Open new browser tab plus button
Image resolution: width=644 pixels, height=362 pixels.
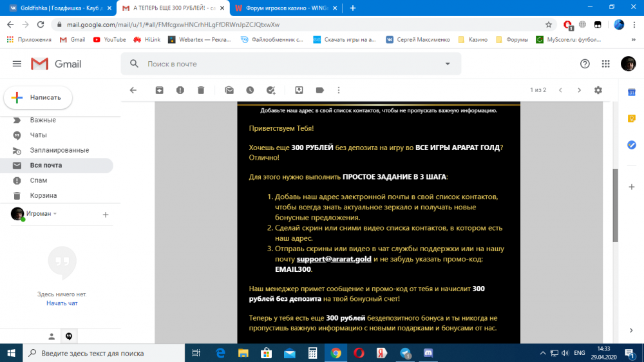(353, 8)
